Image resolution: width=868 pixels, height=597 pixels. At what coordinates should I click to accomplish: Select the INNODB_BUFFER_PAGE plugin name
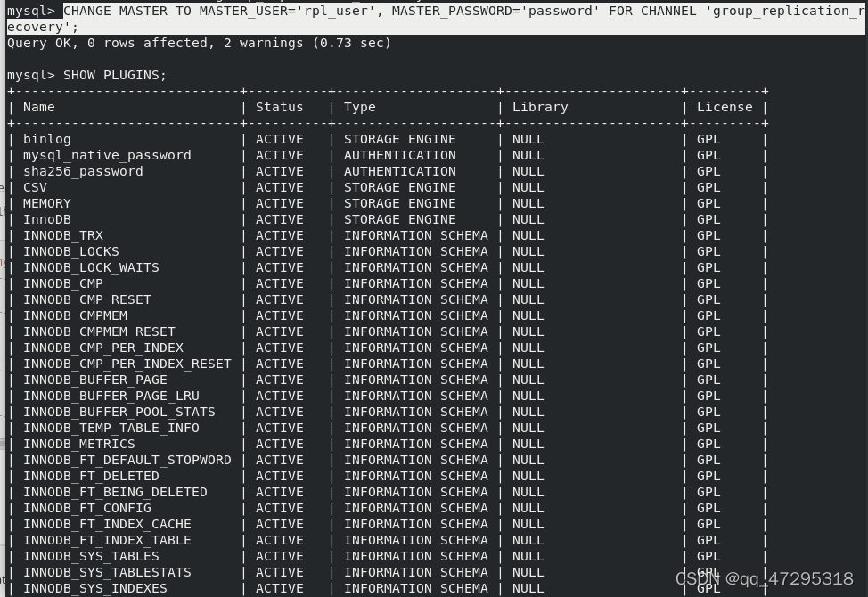(x=94, y=380)
